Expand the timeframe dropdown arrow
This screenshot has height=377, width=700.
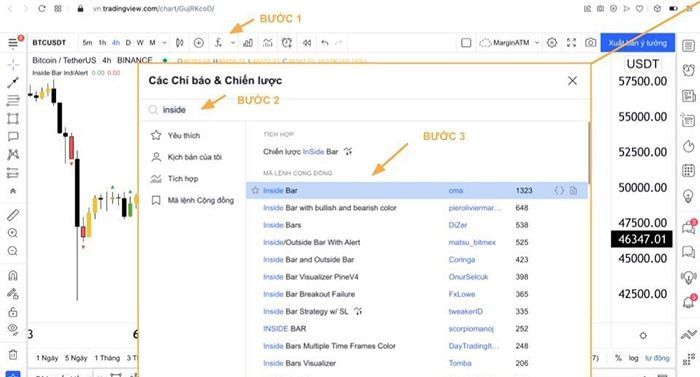point(164,43)
